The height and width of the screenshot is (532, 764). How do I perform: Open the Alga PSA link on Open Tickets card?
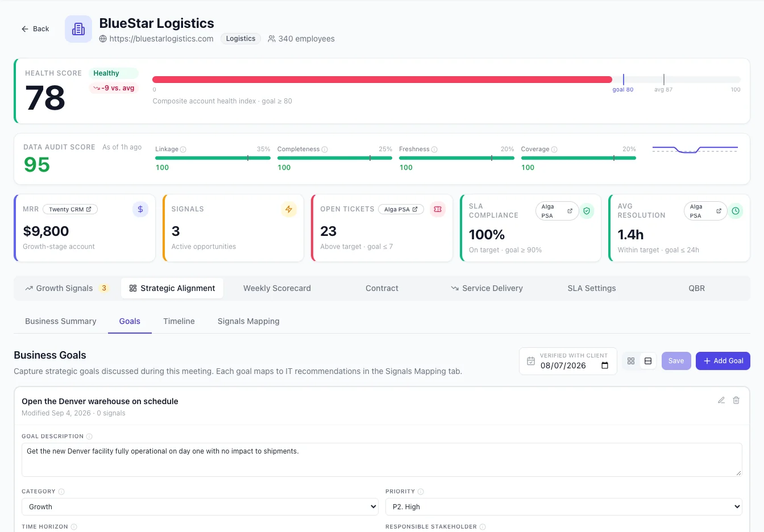tap(401, 209)
